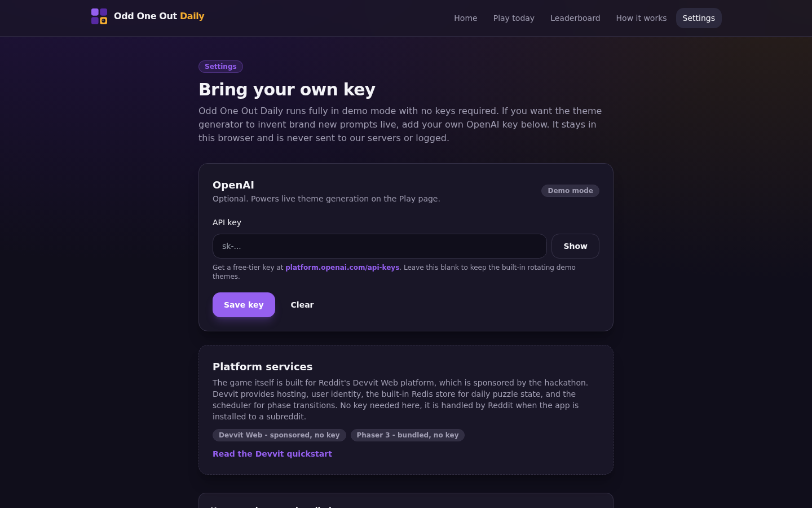812x508 pixels.
Task: Open the Leaderboard page
Action: click(x=575, y=18)
